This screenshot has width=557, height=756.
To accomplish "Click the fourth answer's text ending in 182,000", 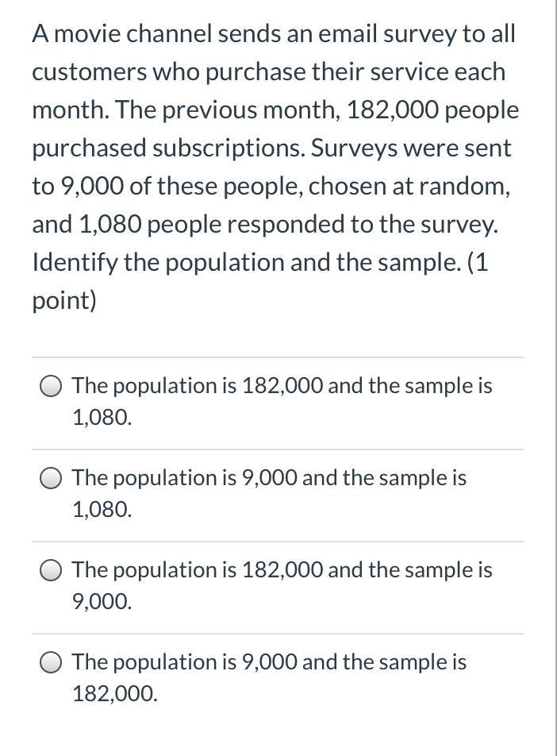I will point(269,663).
